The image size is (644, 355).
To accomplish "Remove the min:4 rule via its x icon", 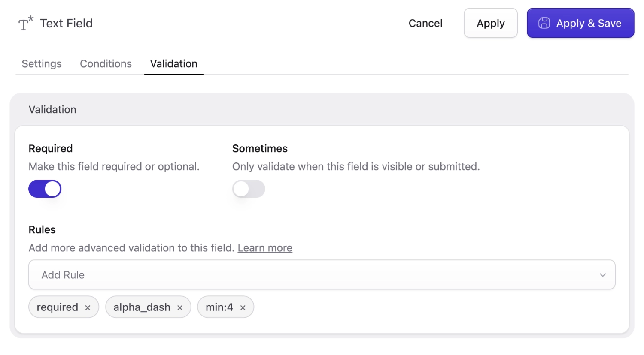I will [243, 307].
